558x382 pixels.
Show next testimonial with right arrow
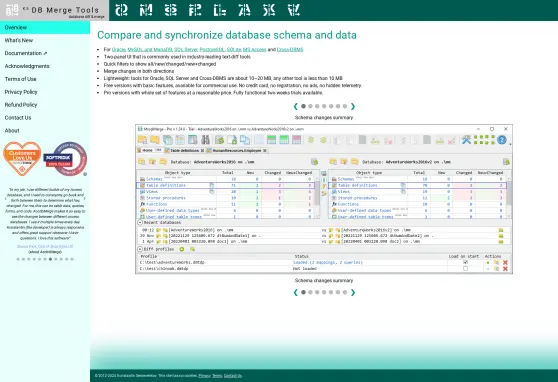pos(84,198)
